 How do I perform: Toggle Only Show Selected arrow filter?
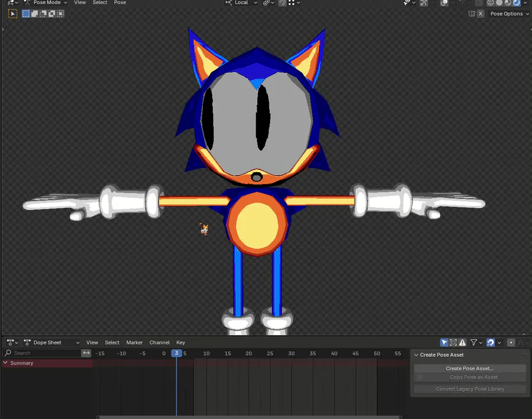tap(444, 343)
